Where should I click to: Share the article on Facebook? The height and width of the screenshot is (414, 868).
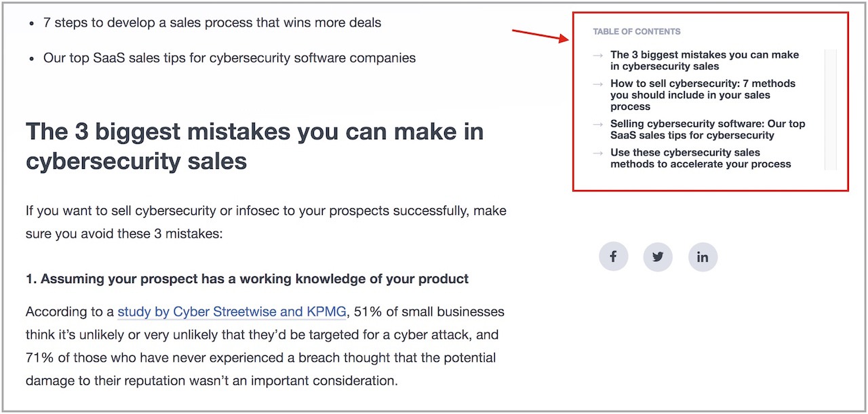pyautogui.click(x=613, y=257)
